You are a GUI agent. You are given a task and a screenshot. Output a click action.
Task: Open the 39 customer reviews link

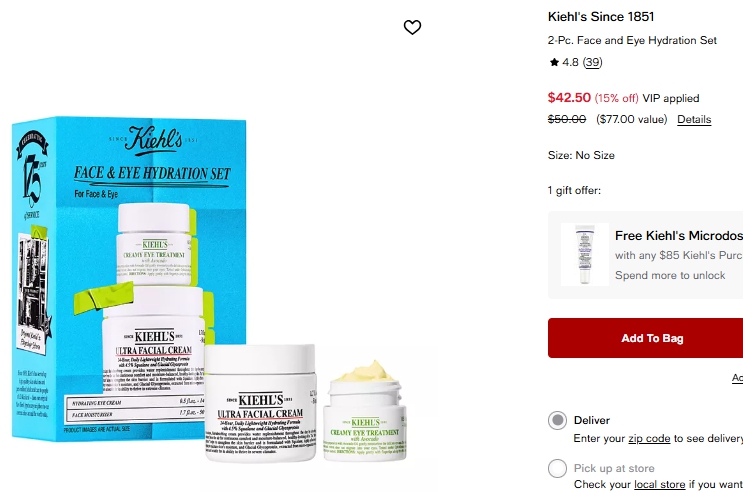point(592,62)
